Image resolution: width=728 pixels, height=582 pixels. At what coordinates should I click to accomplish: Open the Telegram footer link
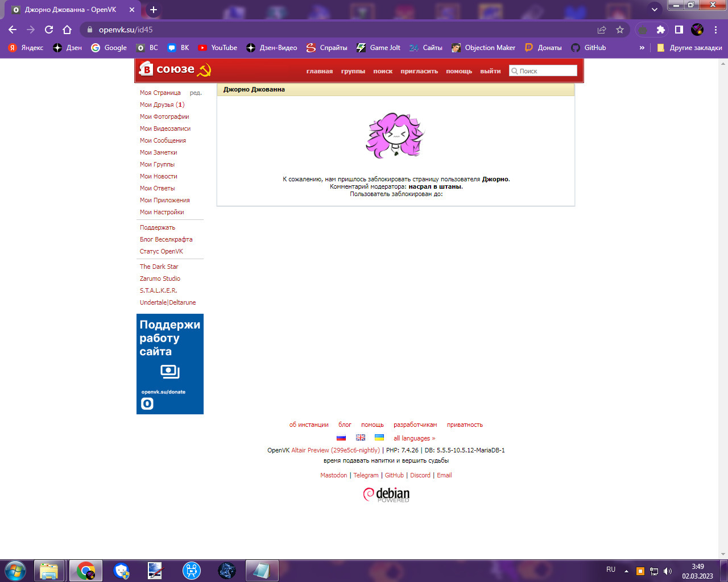tap(366, 475)
